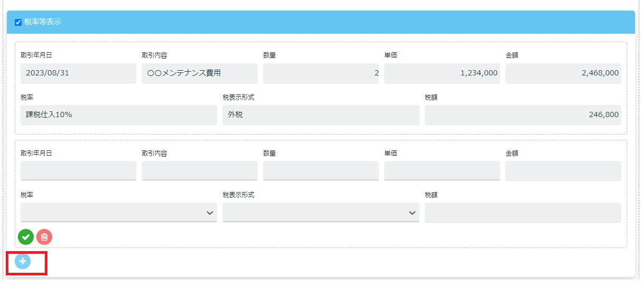Screen dimensions: 644x287
Task: Click the empty 数量 field in second row
Action: 321,171
